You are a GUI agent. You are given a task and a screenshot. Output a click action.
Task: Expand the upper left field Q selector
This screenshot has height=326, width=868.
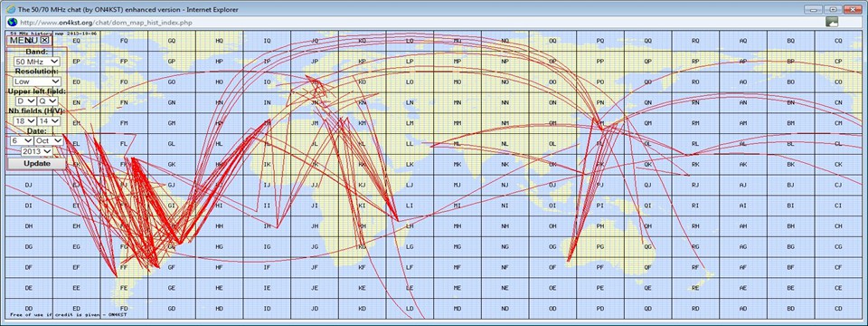tap(48, 101)
